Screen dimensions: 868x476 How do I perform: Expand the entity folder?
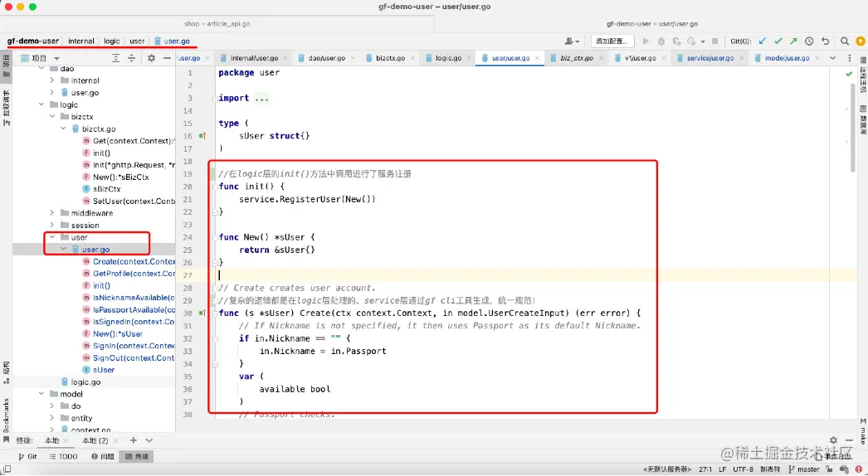coord(52,419)
